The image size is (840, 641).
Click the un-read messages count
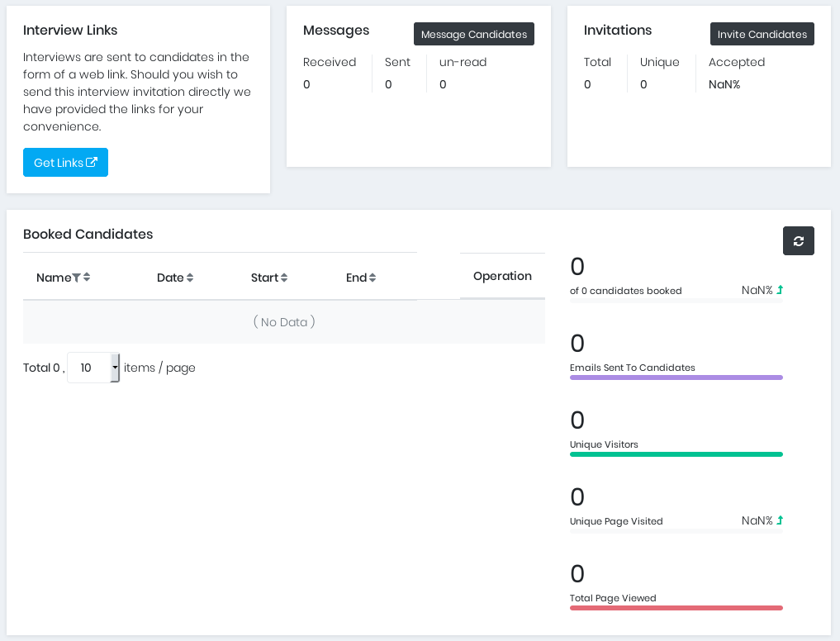coord(443,84)
